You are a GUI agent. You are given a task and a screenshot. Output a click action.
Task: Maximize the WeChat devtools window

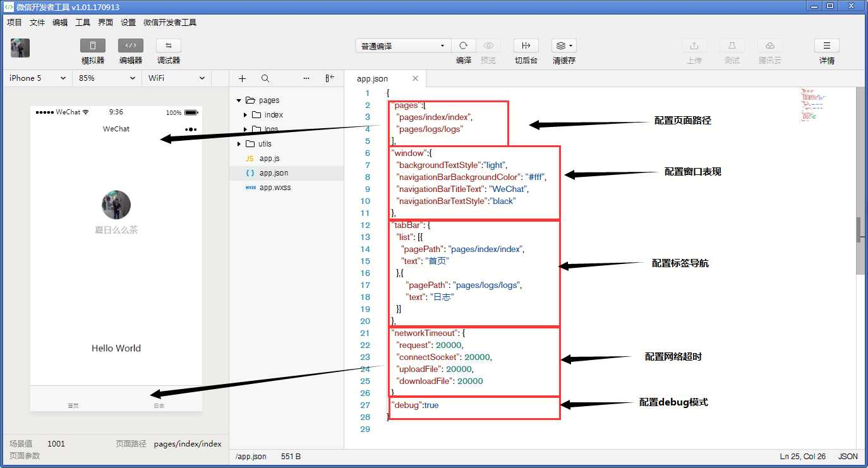[830, 6]
